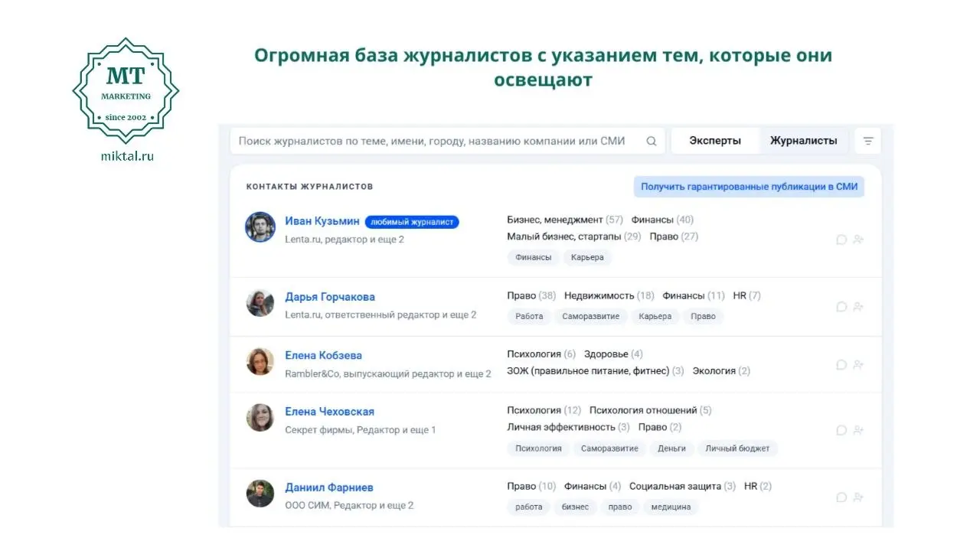This screenshot has height=551, width=980.
Task: Select the Психология (6) topic
Action: (541, 354)
